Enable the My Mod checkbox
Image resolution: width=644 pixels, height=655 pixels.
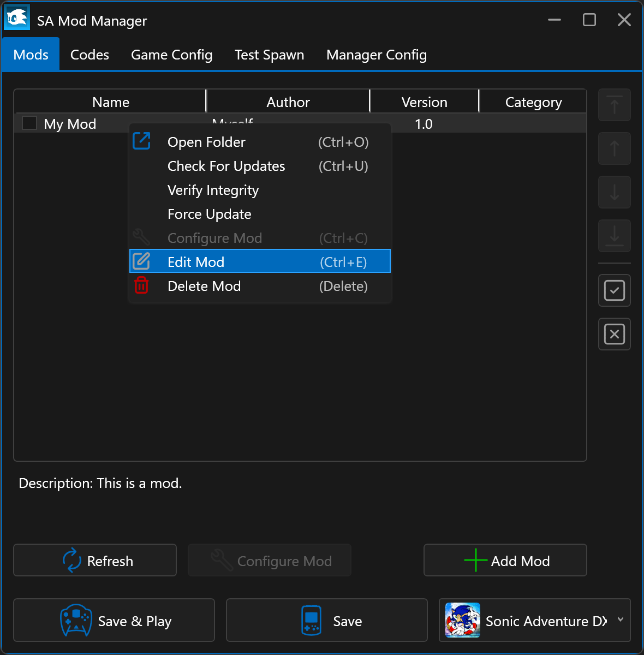point(29,123)
